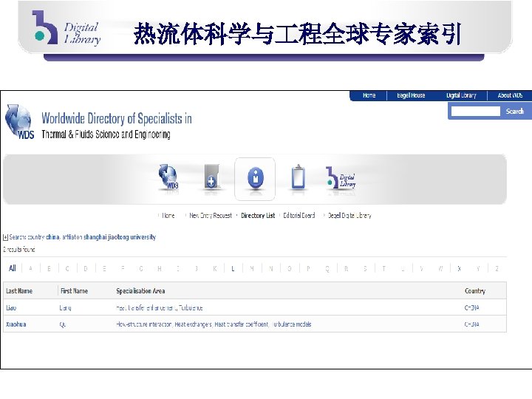This screenshot has width=532, height=399.
Task: Click the First Name column header
Action: tap(75, 291)
